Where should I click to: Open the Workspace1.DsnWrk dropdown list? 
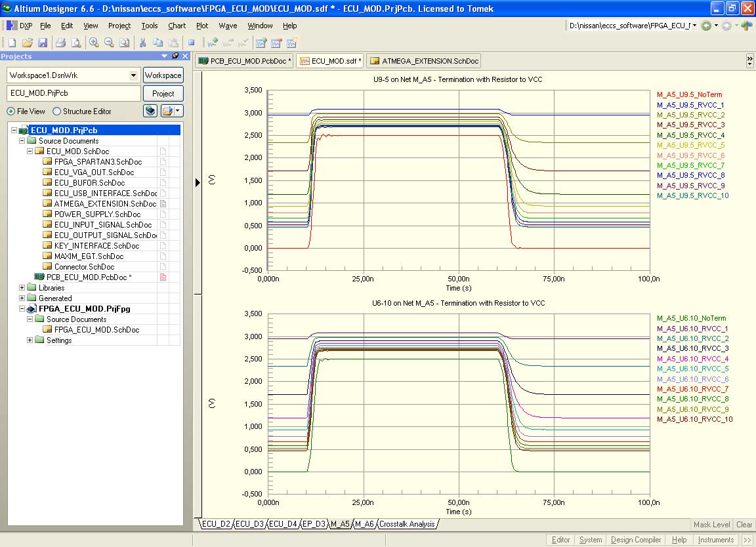[x=134, y=75]
